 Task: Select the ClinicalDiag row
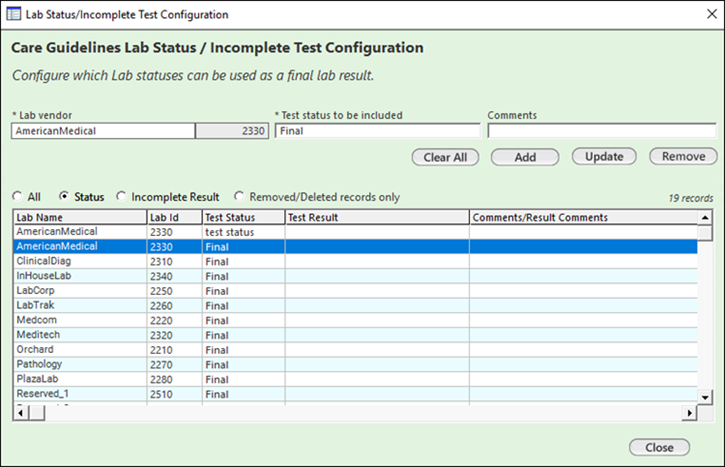356,261
